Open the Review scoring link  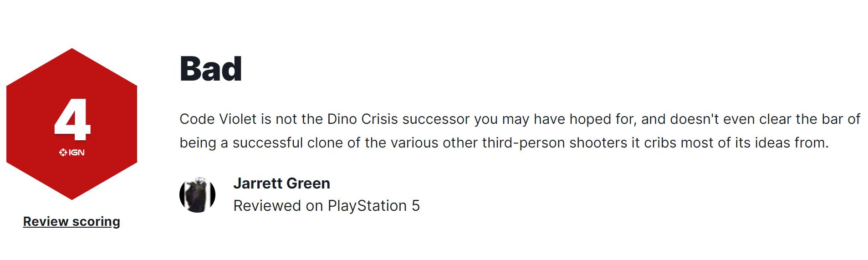tap(71, 222)
